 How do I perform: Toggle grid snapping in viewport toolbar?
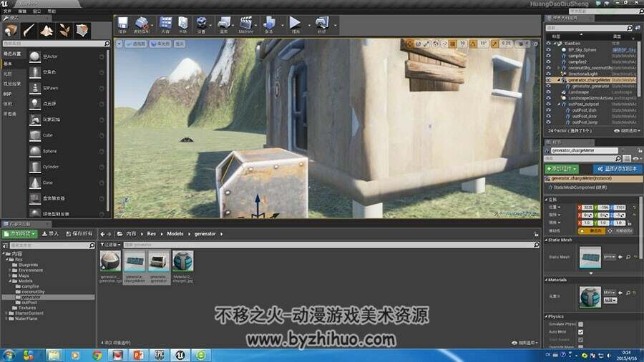[x=453, y=44]
